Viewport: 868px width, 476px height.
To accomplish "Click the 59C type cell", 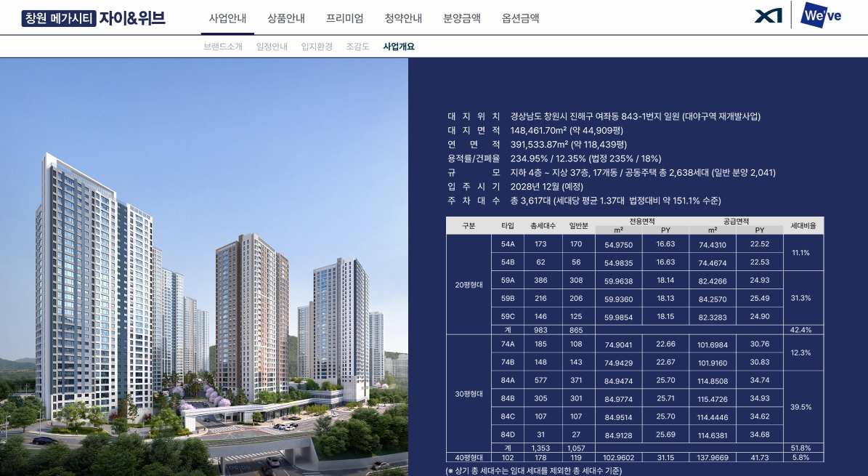I will 508,316.
